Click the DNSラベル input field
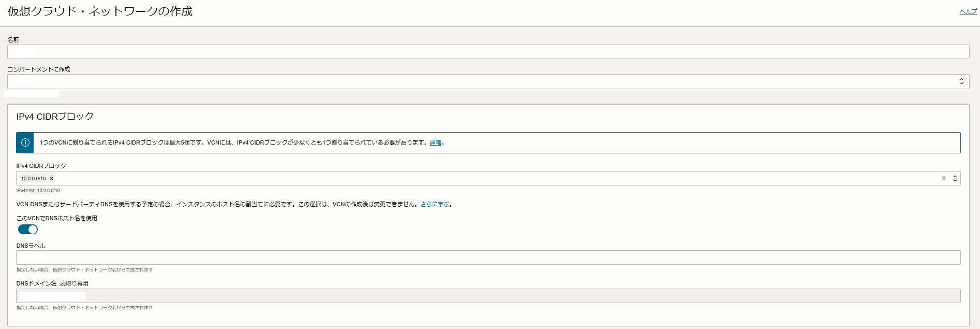 [x=488, y=258]
